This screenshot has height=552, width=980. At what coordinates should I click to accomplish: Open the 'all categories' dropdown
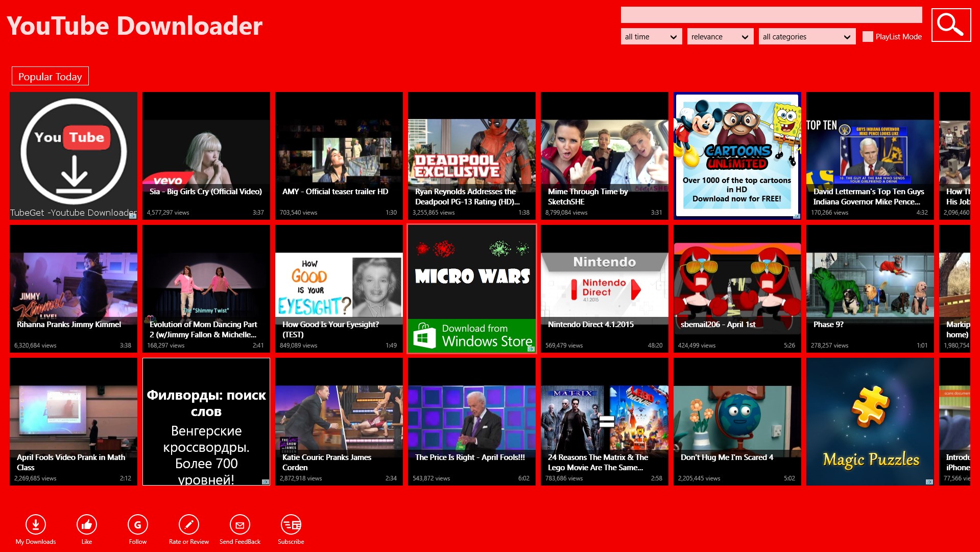point(807,37)
